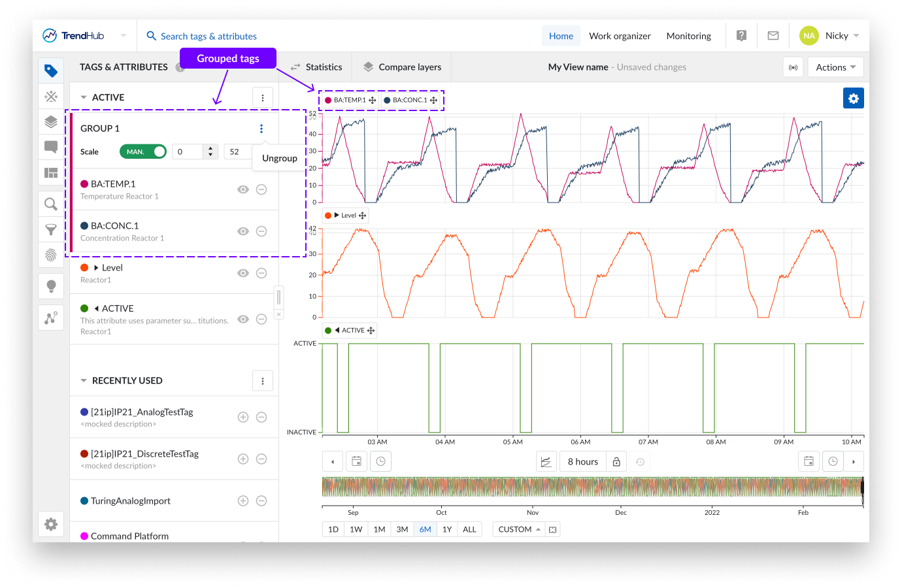This screenshot has height=588, width=902.
Task: Select the filter funnel sidebar icon
Action: tap(51, 230)
